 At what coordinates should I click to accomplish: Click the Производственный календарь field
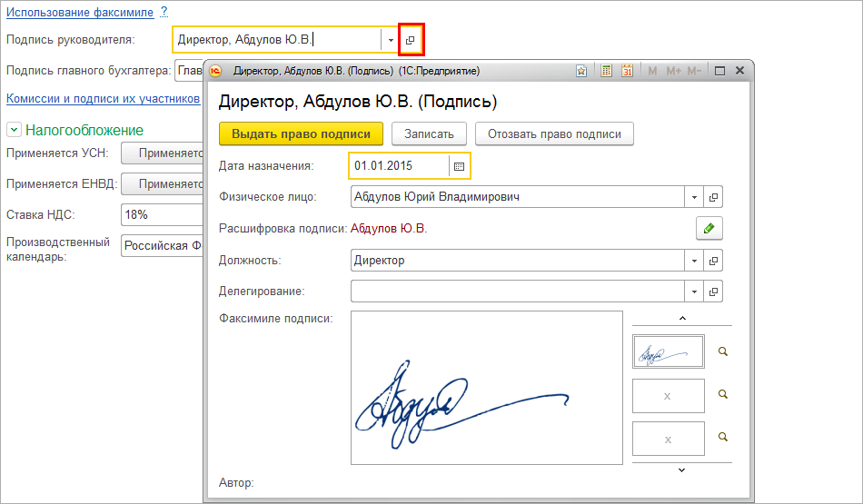(x=162, y=246)
